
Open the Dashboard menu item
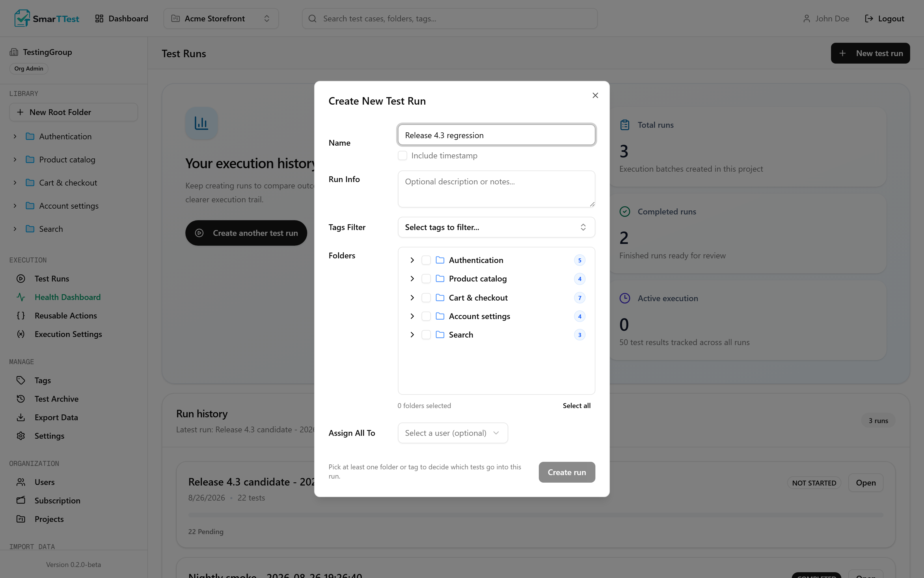[121, 18]
